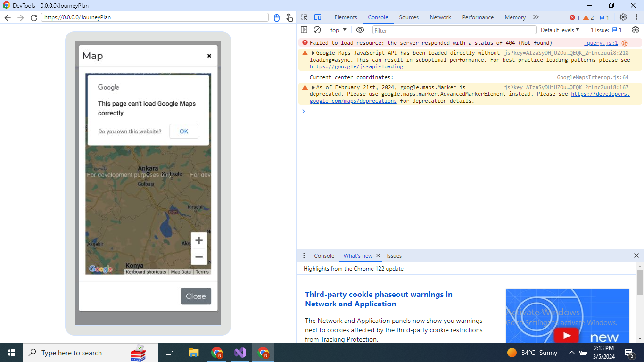Screen dimensions: 644x362
Task: Switch to the Elements tab
Action: click(x=346, y=17)
